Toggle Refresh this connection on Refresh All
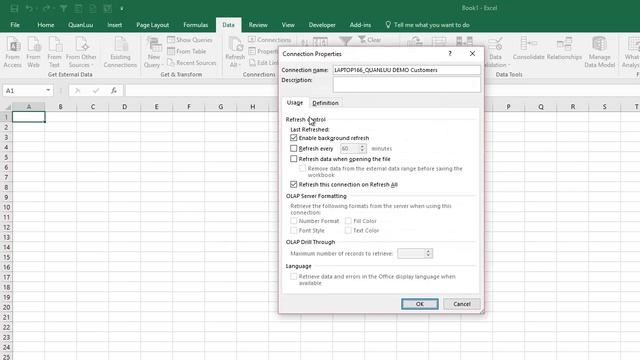The image size is (640, 360). click(293, 184)
